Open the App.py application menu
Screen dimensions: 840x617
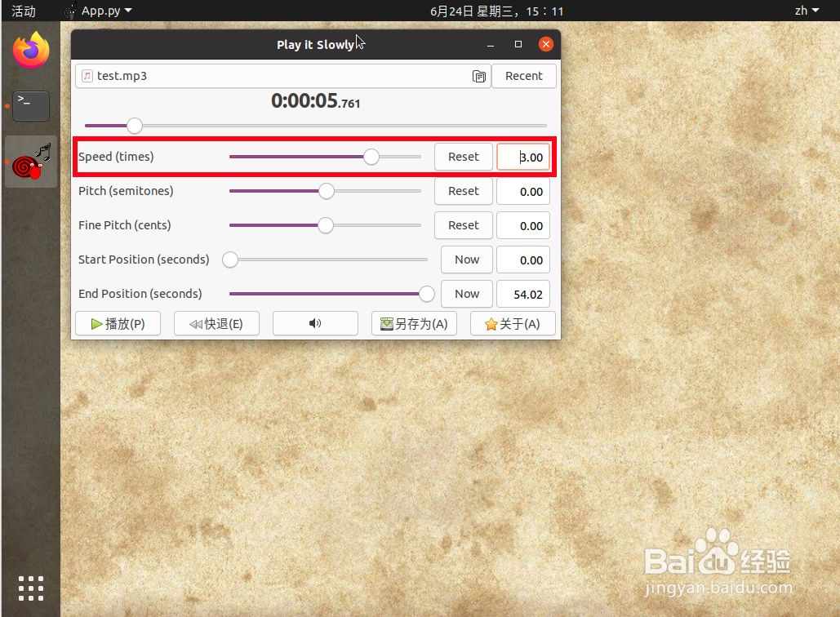point(99,11)
